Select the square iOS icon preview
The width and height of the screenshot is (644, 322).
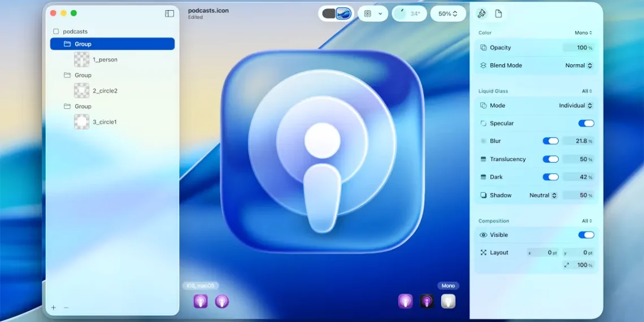coord(201,302)
